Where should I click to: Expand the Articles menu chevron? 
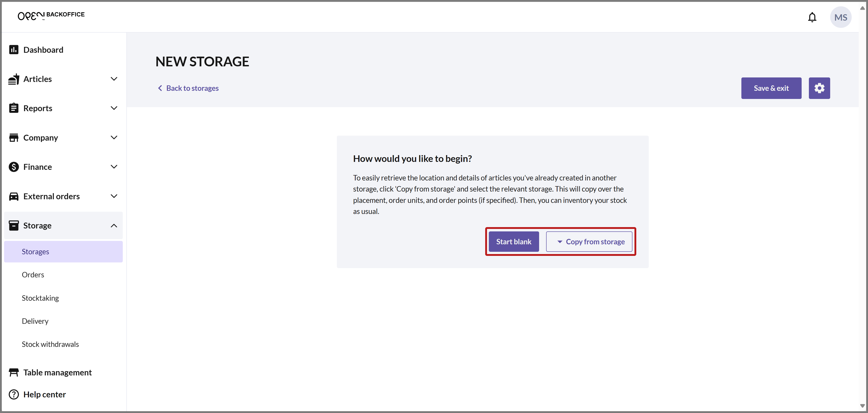click(x=114, y=79)
